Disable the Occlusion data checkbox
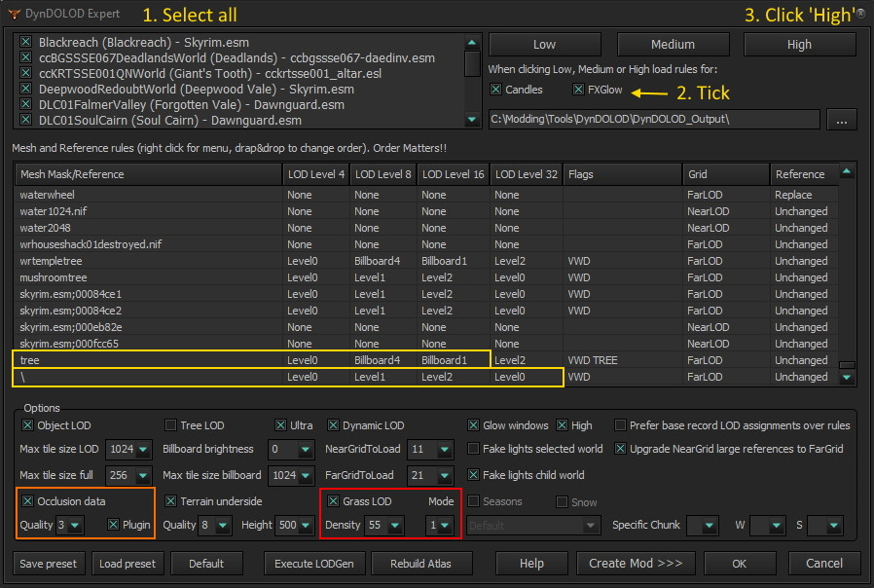874x588 pixels. pos(27,500)
